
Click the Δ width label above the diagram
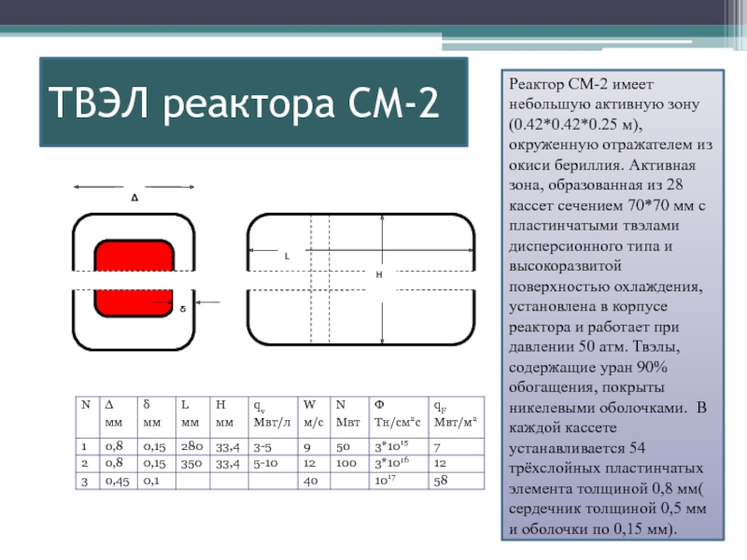click(134, 199)
